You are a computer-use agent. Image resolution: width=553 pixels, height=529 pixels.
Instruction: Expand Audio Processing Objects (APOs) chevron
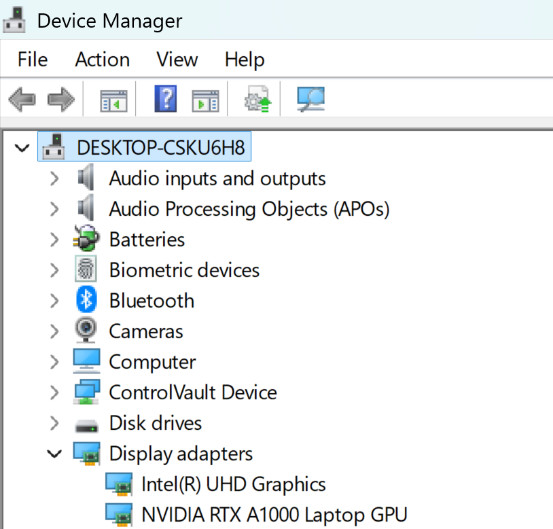[54, 209]
